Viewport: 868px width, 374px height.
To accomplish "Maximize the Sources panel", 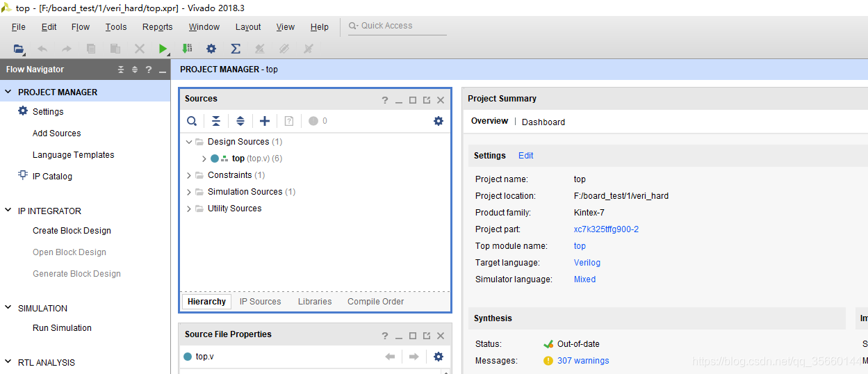I will coord(413,100).
